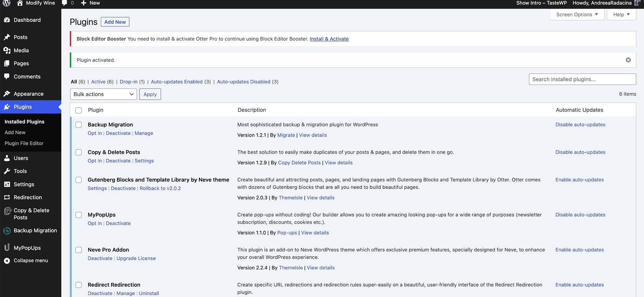Image resolution: width=644 pixels, height=297 pixels.
Task: Disable auto-updates for Backup Migration
Action: tap(580, 124)
